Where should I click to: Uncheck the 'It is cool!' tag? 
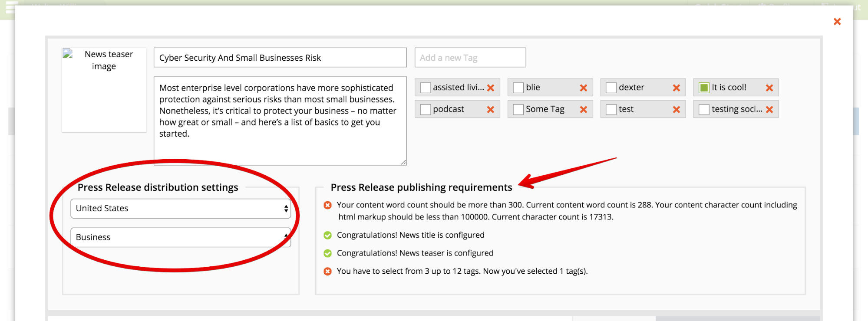704,88
